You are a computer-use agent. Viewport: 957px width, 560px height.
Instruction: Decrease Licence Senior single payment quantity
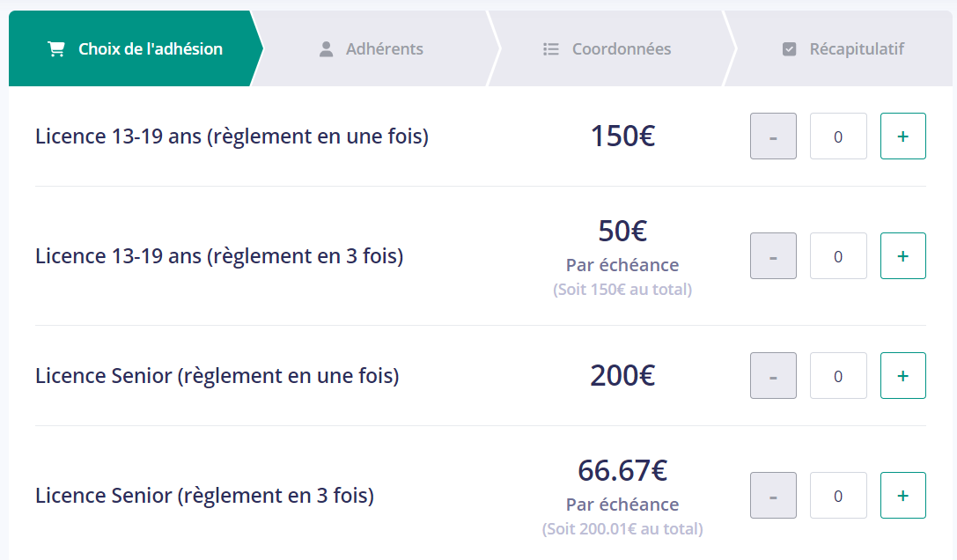click(773, 376)
